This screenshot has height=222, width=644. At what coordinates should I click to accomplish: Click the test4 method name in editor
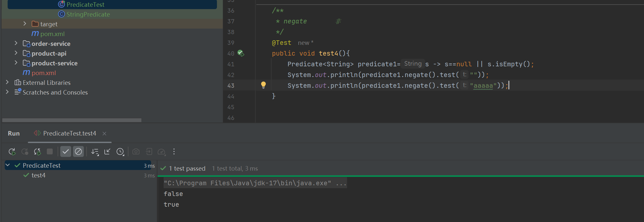(329, 53)
